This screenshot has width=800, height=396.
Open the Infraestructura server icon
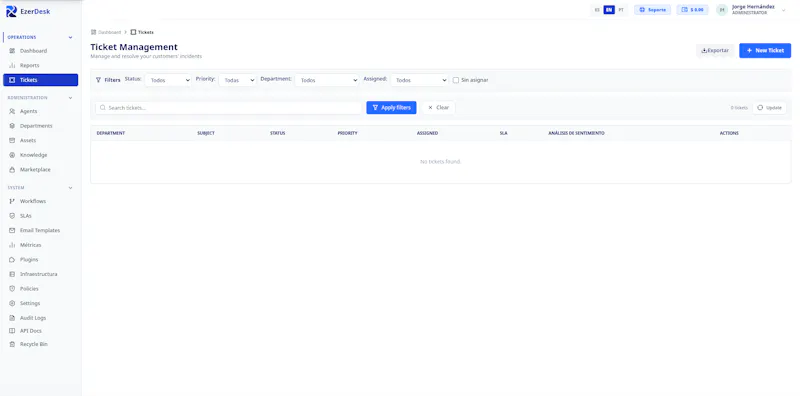(12, 274)
